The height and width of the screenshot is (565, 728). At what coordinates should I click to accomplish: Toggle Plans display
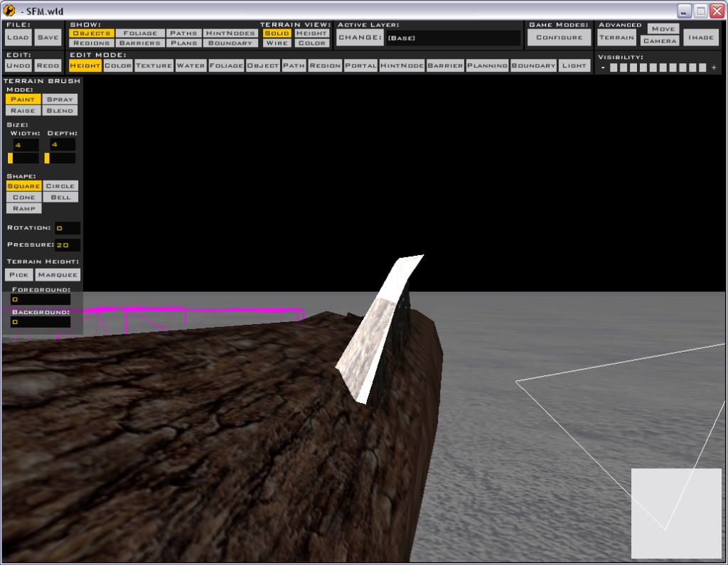point(183,43)
